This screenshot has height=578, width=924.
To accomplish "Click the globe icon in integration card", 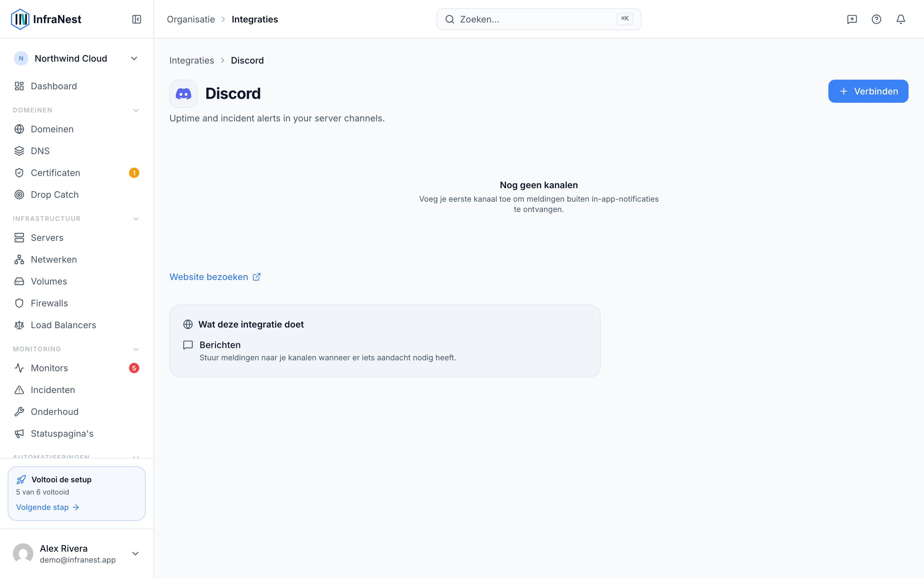I will point(188,324).
